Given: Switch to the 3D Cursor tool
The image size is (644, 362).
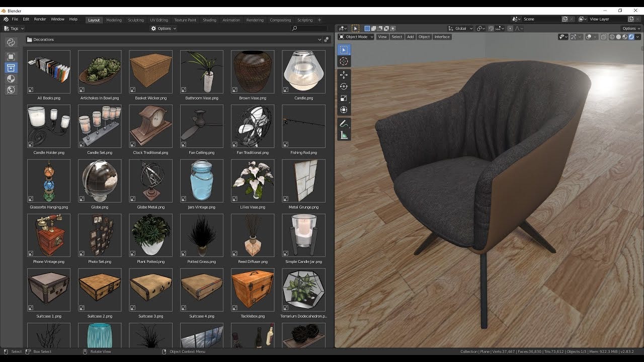Looking at the screenshot, I should 344,61.
